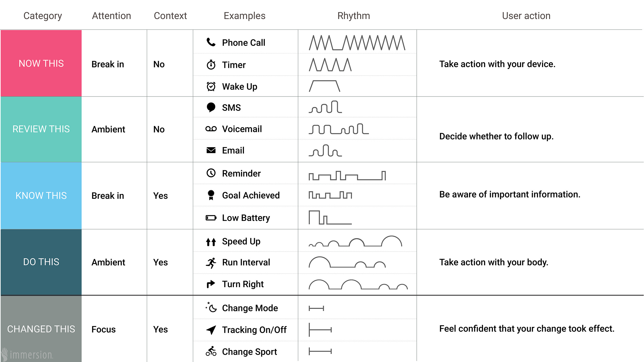Image resolution: width=644 pixels, height=362 pixels.
Task: Click the Turn Right arrow icon
Action: (211, 284)
